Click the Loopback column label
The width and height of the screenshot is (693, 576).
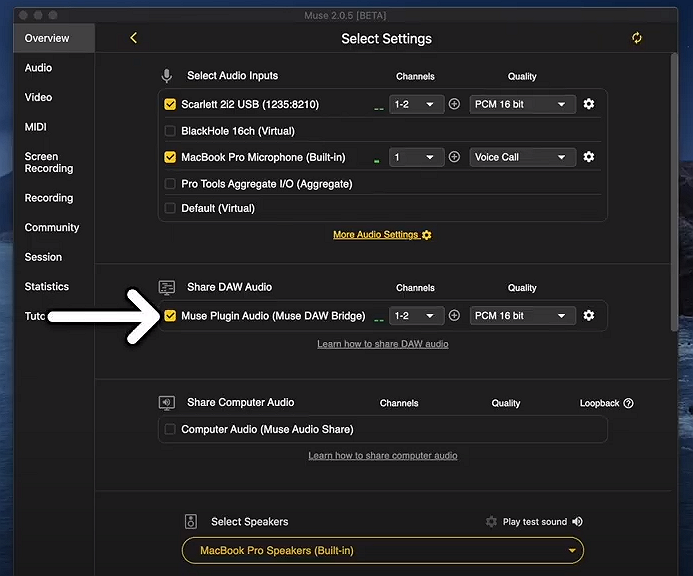pyautogui.click(x=599, y=403)
